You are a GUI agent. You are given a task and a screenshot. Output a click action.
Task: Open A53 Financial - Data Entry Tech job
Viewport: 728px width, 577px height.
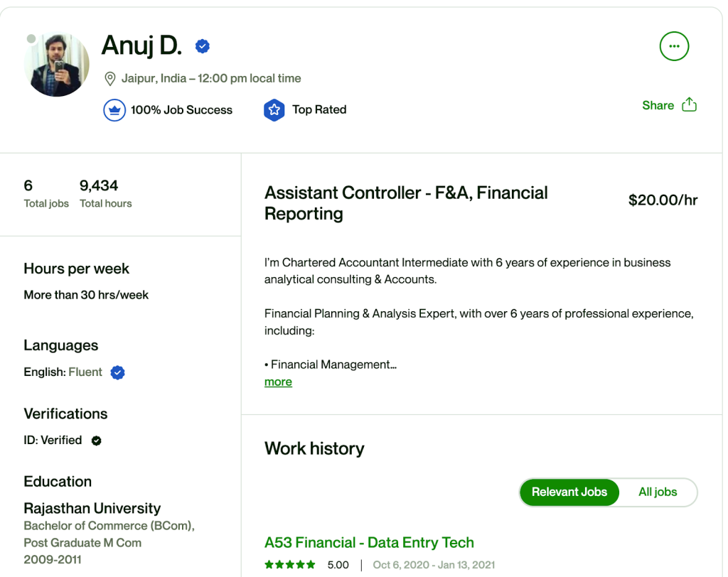point(369,543)
